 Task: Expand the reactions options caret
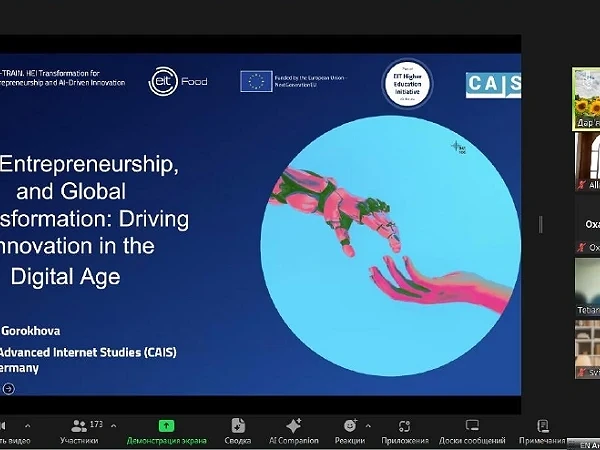pyautogui.click(x=366, y=425)
